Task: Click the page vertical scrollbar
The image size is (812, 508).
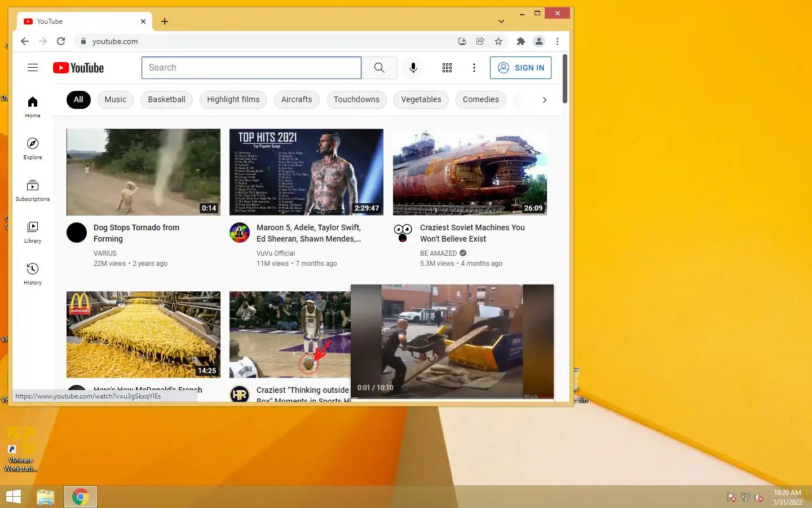Action: (565, 79)
